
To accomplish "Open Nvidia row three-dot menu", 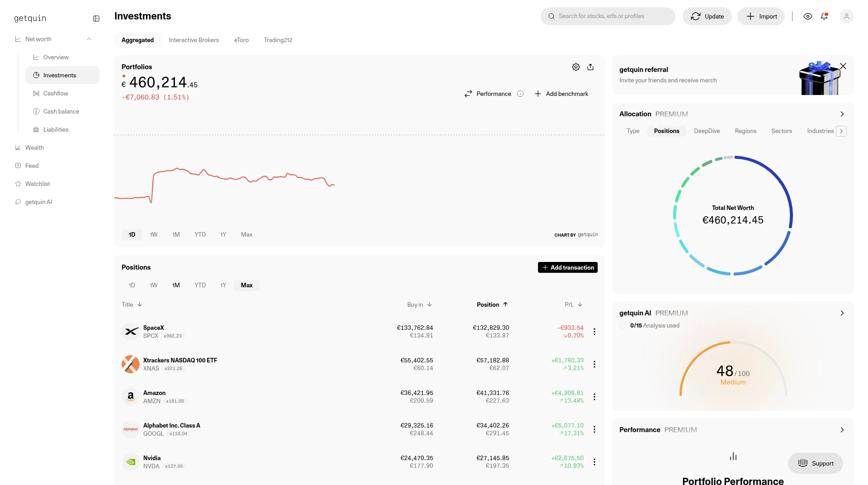I will (x=594, y=462).
